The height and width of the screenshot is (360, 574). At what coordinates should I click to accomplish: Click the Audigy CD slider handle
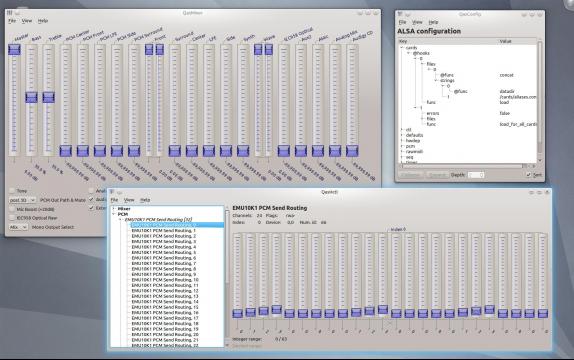point(352,151)
